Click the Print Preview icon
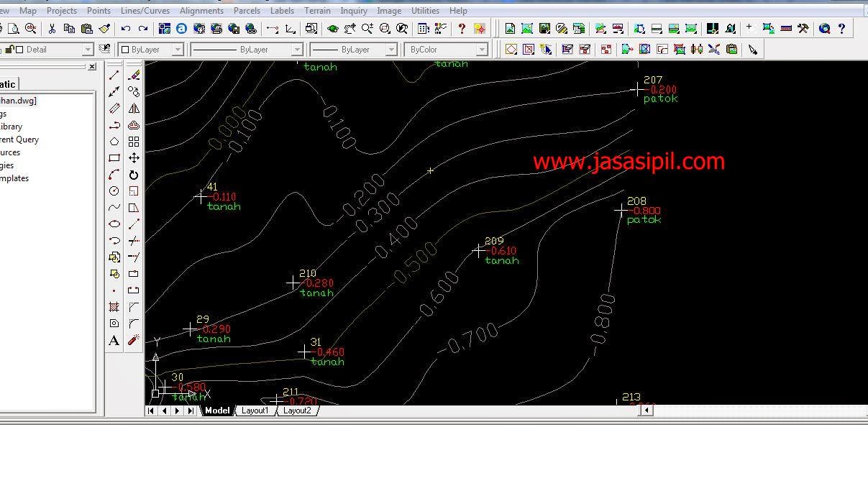The width and height of the screenshot is (868, 486). (13, 29)
